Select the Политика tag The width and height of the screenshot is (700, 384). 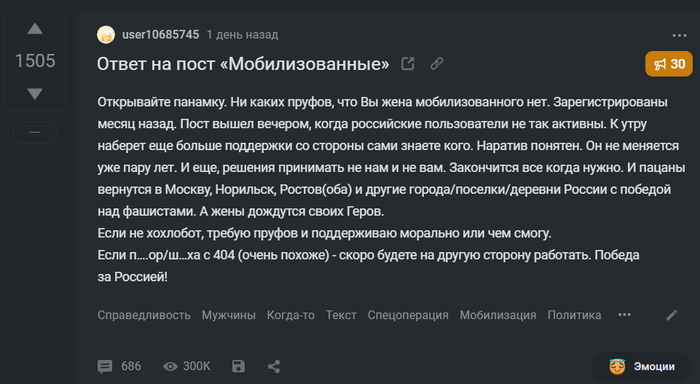point(574,315)
